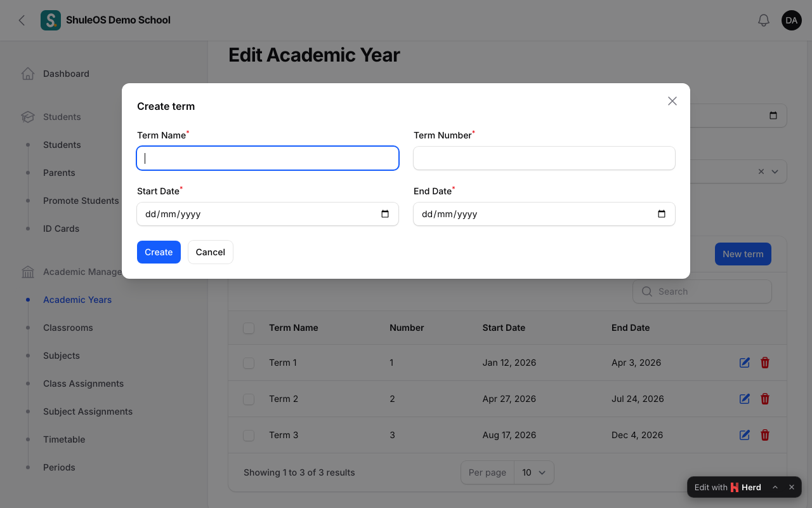Delete Term 3 using trash icon
The image size is (812, 508).
(x=765, y=435)
